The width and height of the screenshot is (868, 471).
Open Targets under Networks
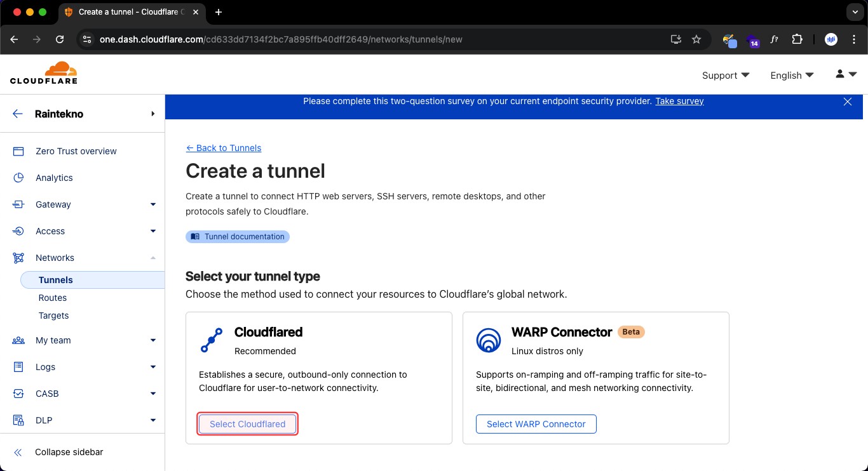pyautogui.click(x=53, y=315)
